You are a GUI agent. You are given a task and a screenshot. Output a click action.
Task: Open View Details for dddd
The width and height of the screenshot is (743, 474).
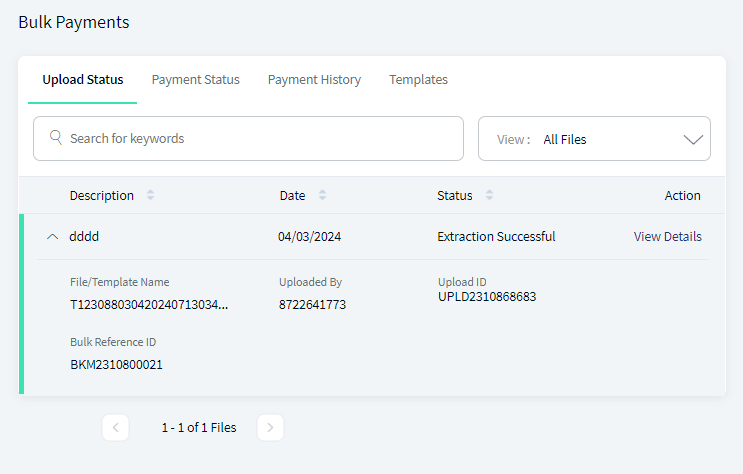tap(668, 237)
